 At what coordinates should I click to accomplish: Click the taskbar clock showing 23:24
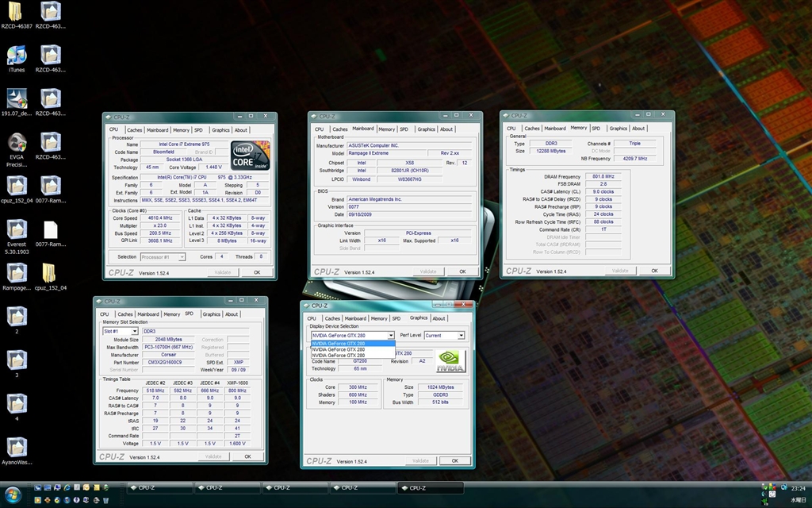[798, 488]
